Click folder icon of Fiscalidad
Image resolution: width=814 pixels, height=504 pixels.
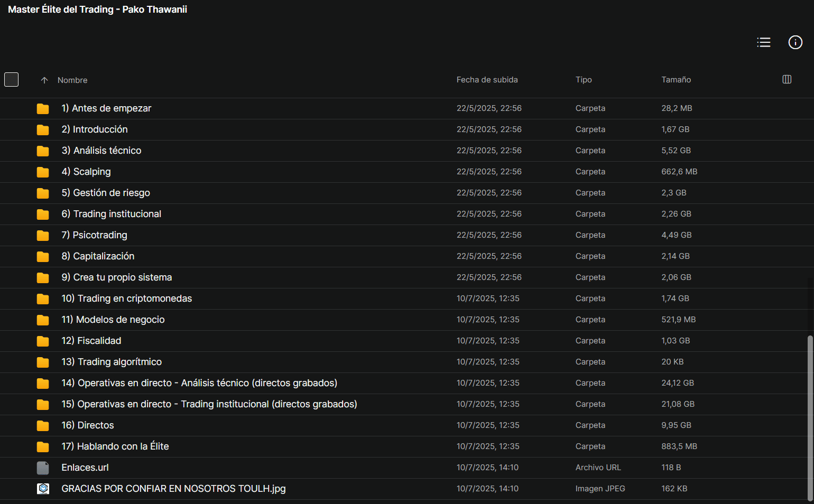click(43, 341)
